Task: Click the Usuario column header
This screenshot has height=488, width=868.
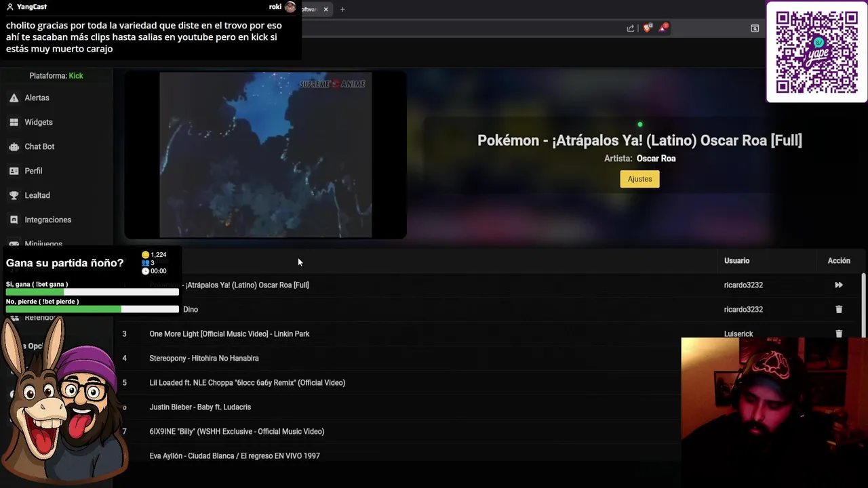Action: pos(736,261)
